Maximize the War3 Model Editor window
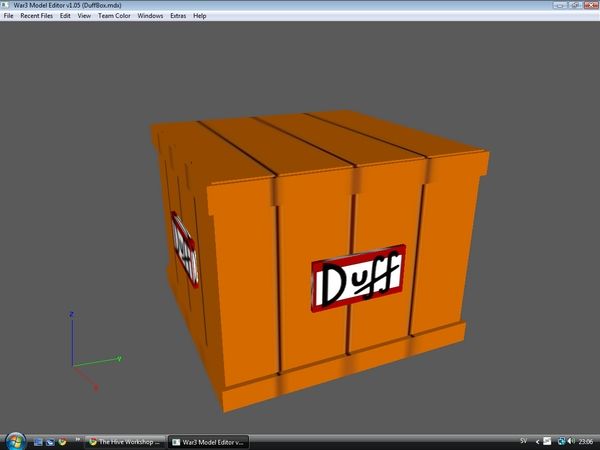600x450 pixels. click(574, 5)
